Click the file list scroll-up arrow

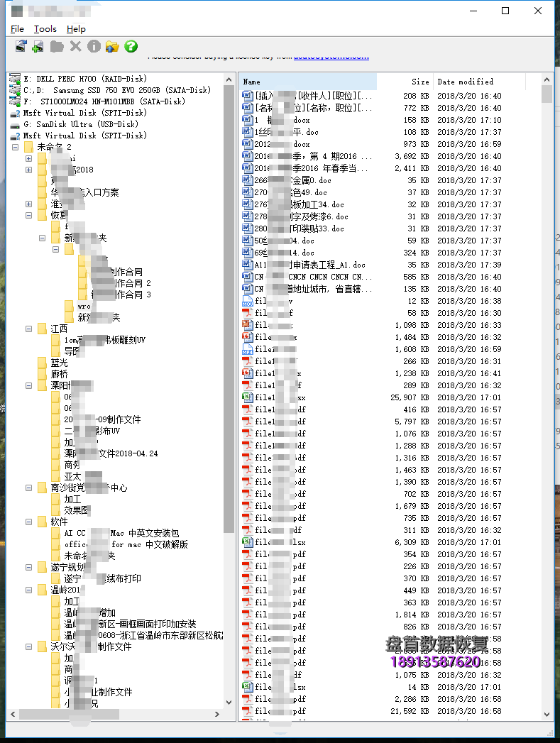pos(547,79)
